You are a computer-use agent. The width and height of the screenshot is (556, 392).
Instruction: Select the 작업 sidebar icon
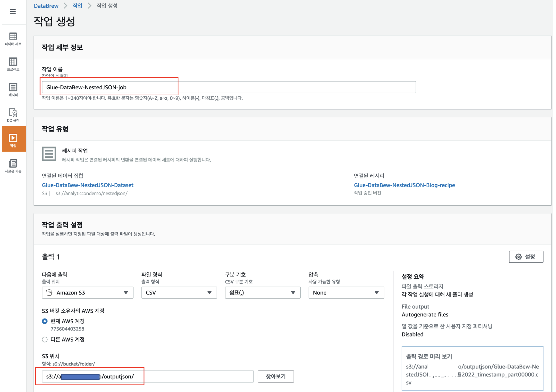13,140
